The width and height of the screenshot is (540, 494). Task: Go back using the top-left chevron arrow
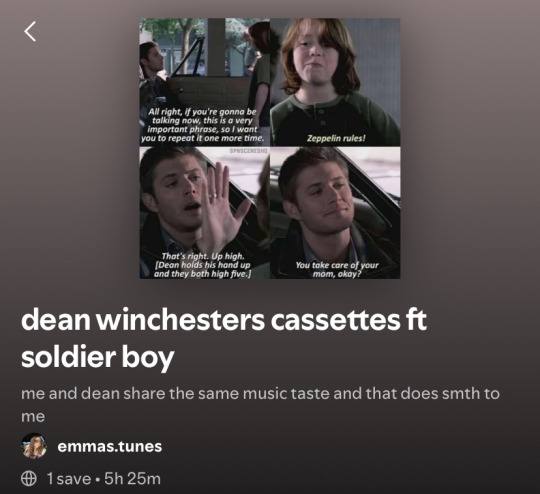30,31
